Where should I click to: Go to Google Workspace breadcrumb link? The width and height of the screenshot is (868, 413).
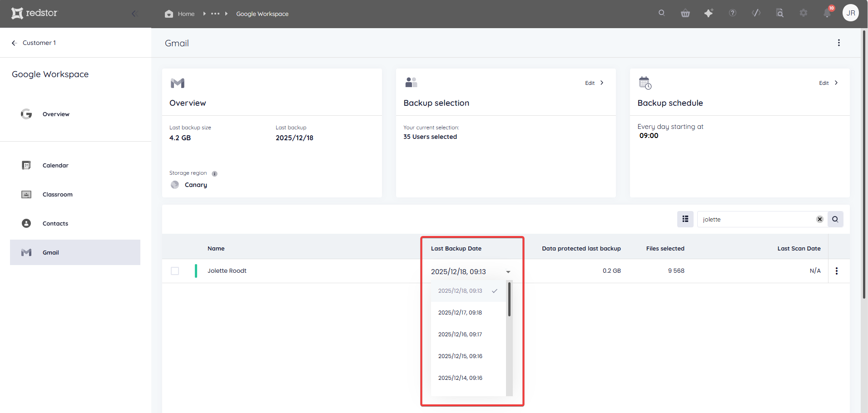262,14
